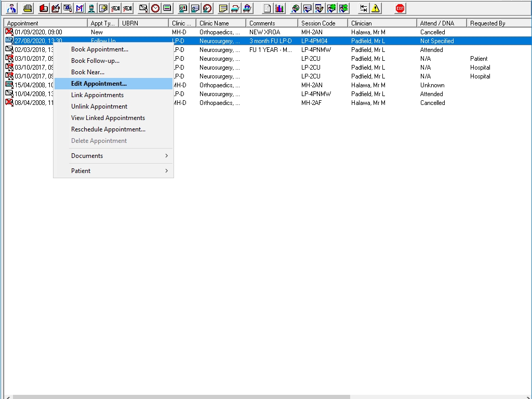Screen dimensions: 532x399
Task: Click the FU 1 YEAR - M... comment cell
Action: pos(270,50)
